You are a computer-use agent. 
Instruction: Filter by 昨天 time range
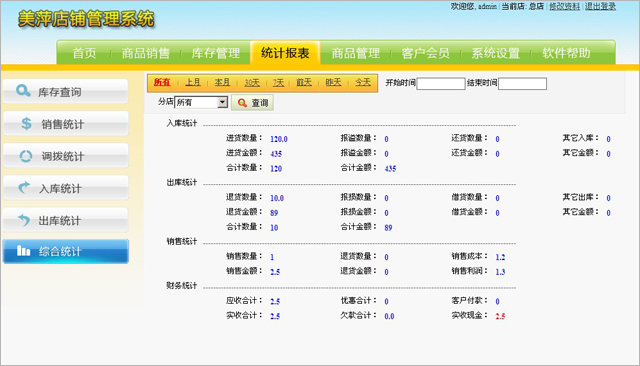333,82
